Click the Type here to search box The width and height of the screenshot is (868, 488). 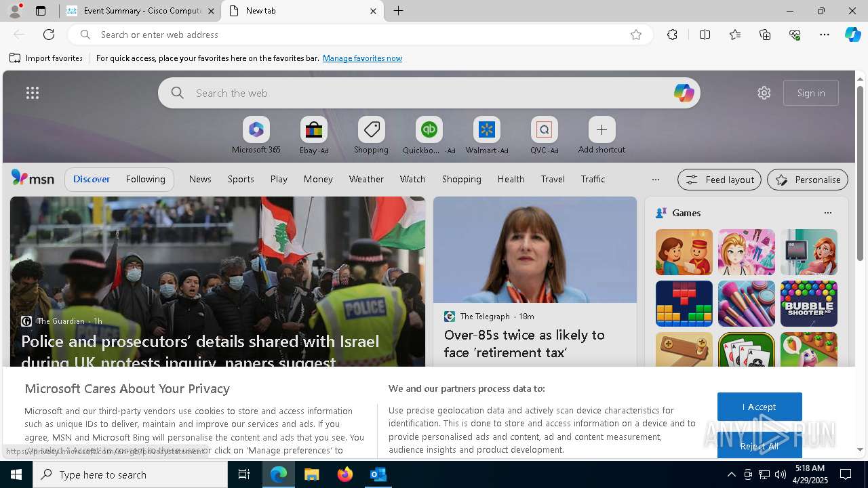(x=130, y=474)
